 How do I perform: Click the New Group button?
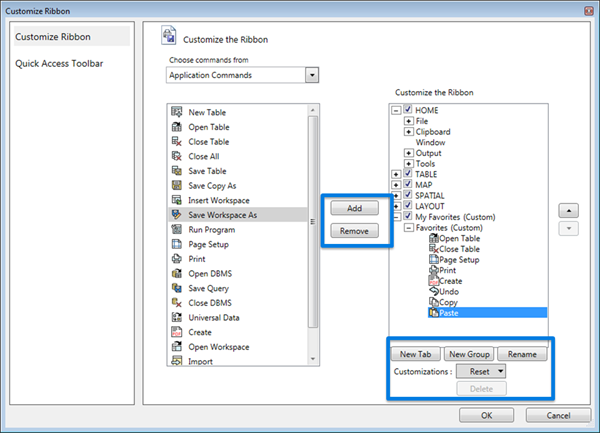[x=469, y=354]
